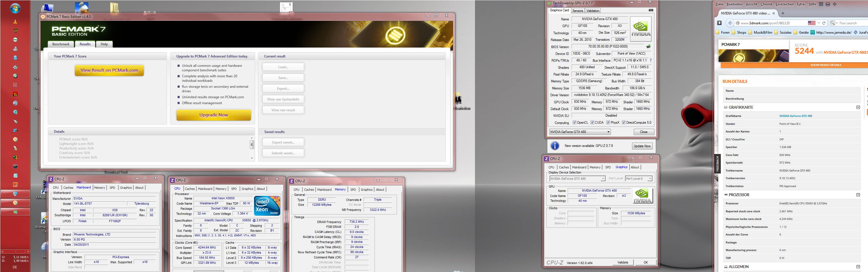Open VLC from the taskbar

tap(15, 22)
